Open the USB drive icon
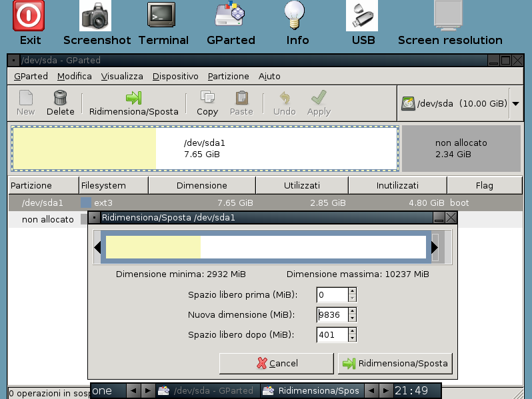The height and width of the screenshot is (399, 532). pos(362,15)
